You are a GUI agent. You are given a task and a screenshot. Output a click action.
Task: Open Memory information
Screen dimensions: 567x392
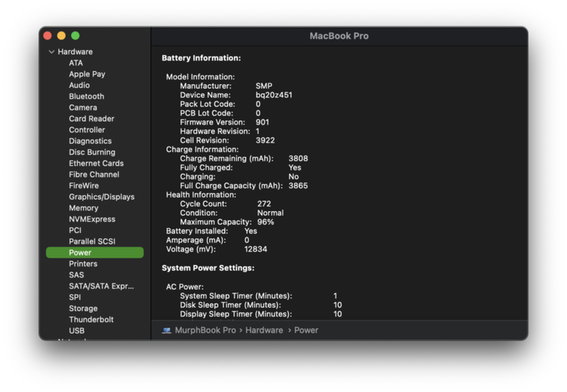click(x=83, y=208)
